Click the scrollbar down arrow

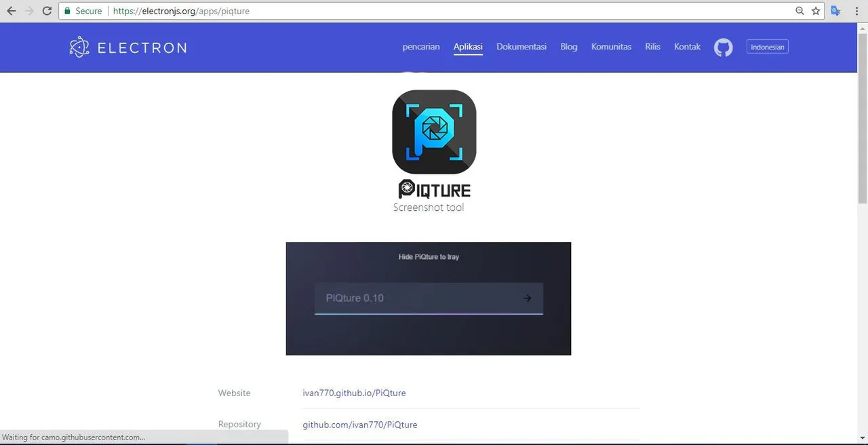click(x=863, y=438)
